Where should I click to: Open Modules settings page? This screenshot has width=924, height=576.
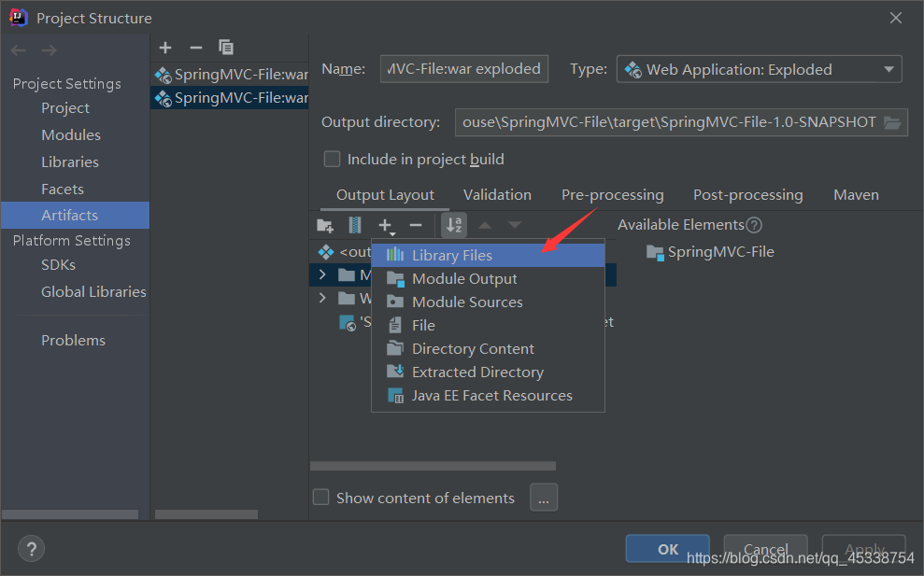tap(71, 134)
